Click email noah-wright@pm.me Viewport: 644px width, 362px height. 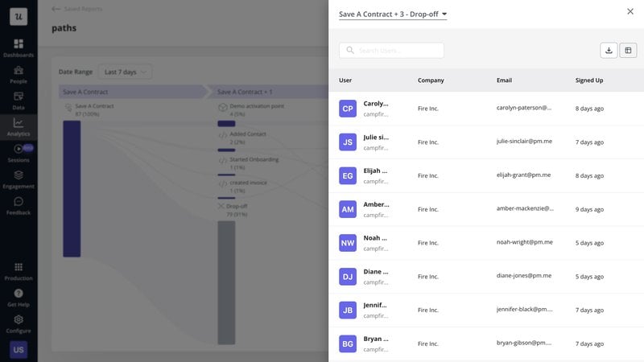click(525, 242)
